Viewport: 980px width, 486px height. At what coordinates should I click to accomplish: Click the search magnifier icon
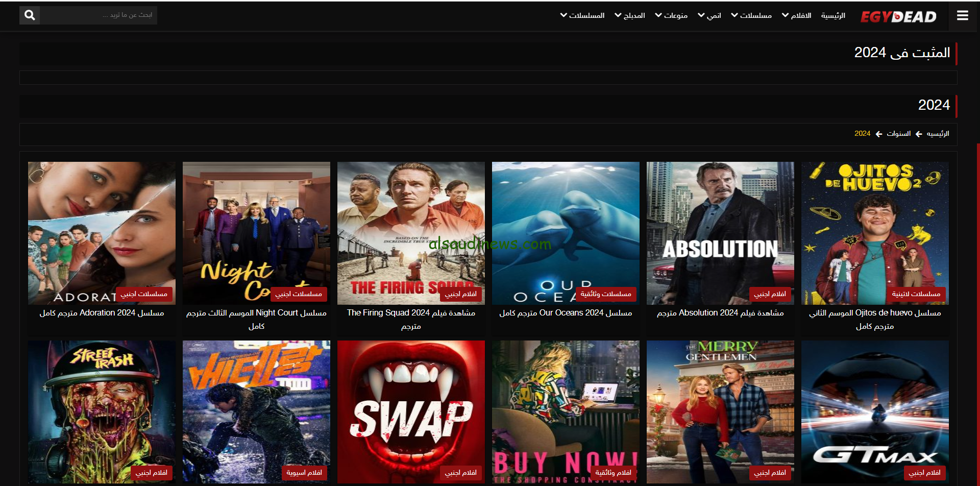tap(30, 15)
